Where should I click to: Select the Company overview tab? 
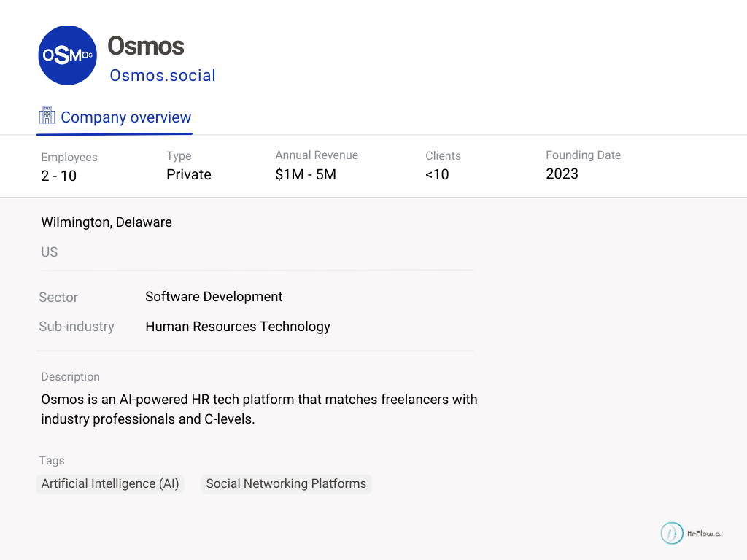pyautogui.click(x=125, y=117)
